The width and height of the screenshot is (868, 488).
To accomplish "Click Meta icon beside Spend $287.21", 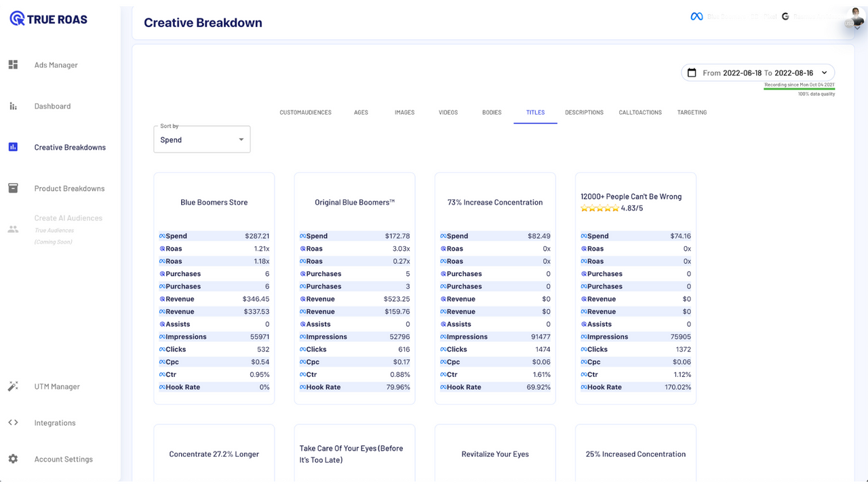I will tap(163, 236).
